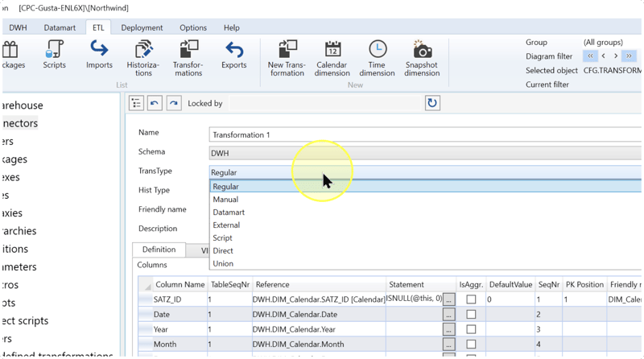The image size is (644, 359).
Task: Toggle IsAggr checkbox for Month
Action: coord(471,345)
